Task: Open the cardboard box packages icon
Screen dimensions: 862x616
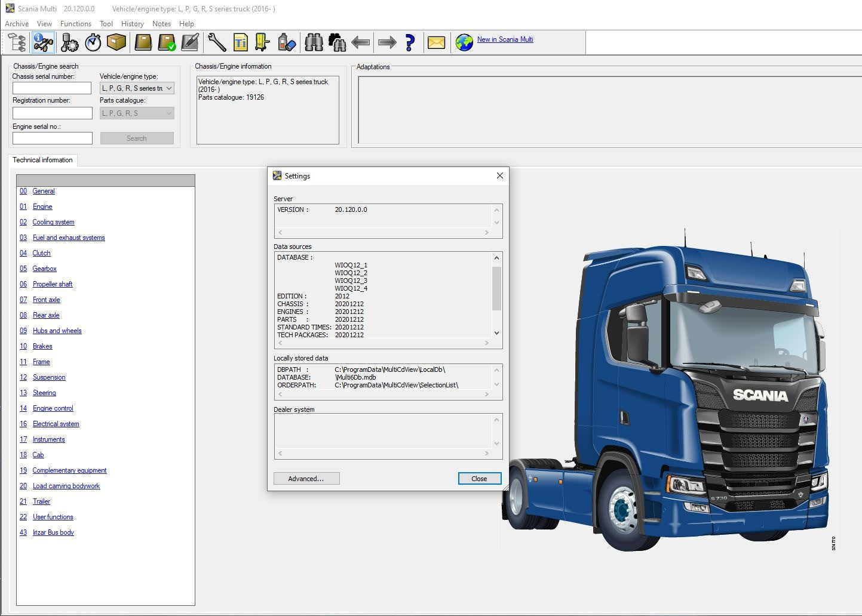Action: (116, 42)
